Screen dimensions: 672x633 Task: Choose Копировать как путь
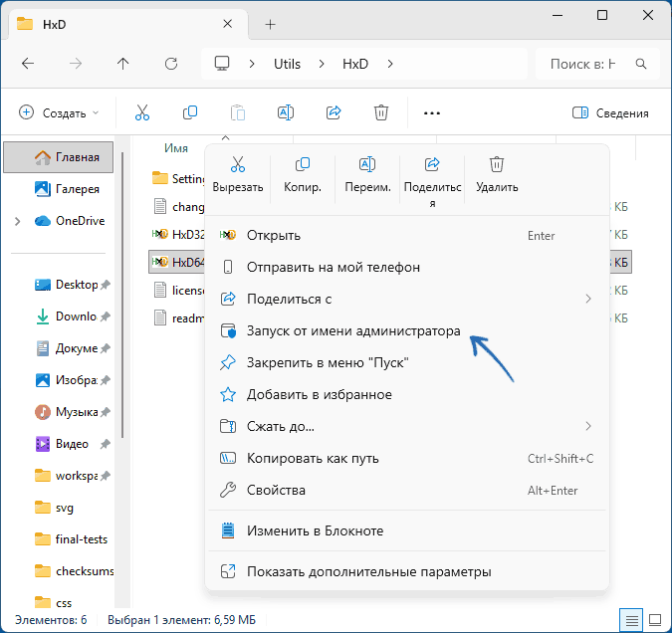click(407, 458)
